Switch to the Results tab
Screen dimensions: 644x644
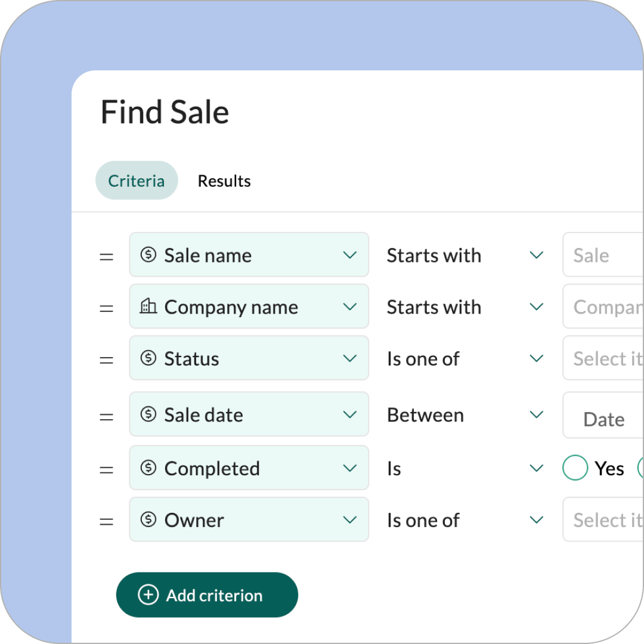tap(224, 181)
